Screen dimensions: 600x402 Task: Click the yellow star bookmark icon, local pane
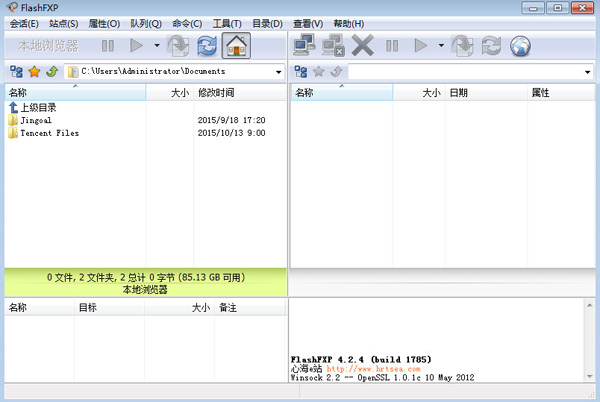click(x=33, y=71)
